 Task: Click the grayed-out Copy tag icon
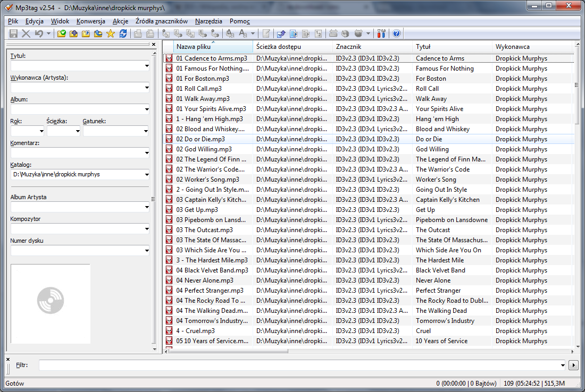138,33
